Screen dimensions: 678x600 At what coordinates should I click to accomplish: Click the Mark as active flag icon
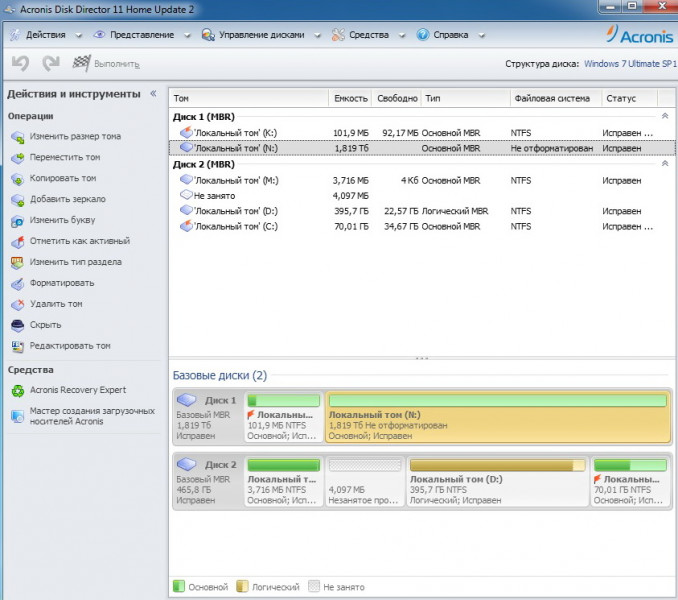pyautogui.click(x=17, y=241)
